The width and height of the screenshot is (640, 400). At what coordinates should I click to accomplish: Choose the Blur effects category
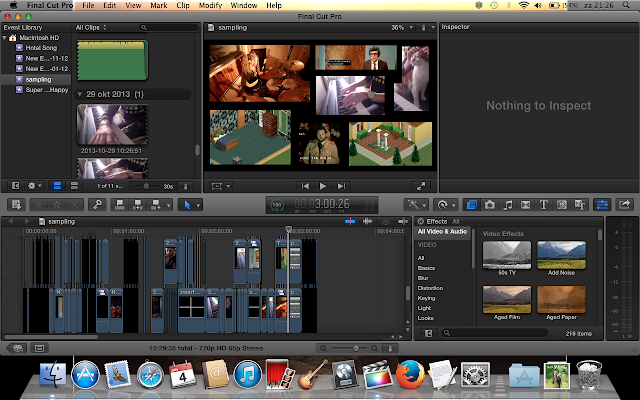[x=423, y=278]
